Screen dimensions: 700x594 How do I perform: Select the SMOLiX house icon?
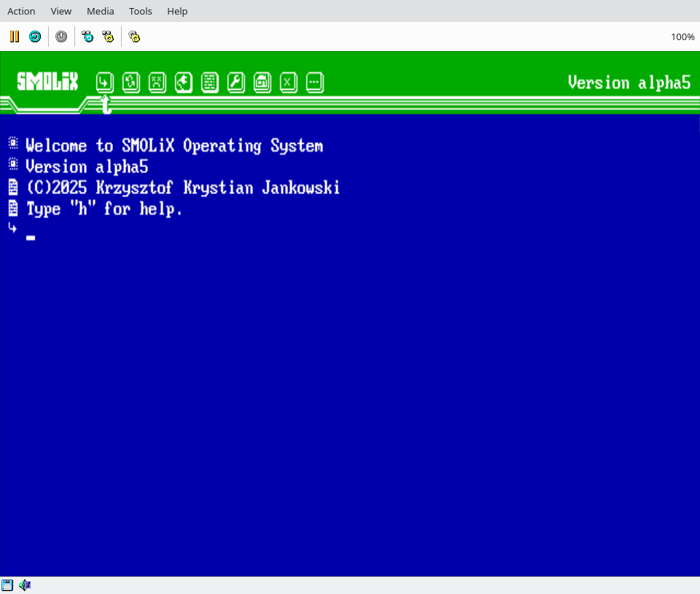pyautogui.click(x=262, y=82)
